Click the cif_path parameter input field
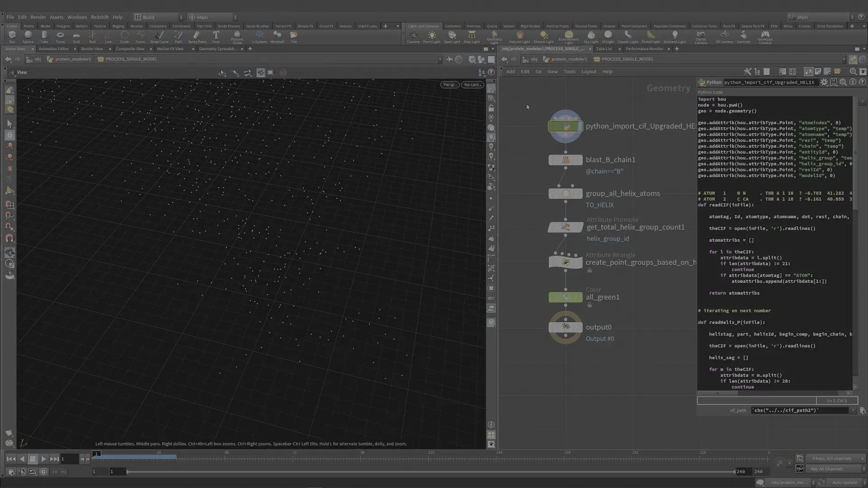 click(799, 410)
